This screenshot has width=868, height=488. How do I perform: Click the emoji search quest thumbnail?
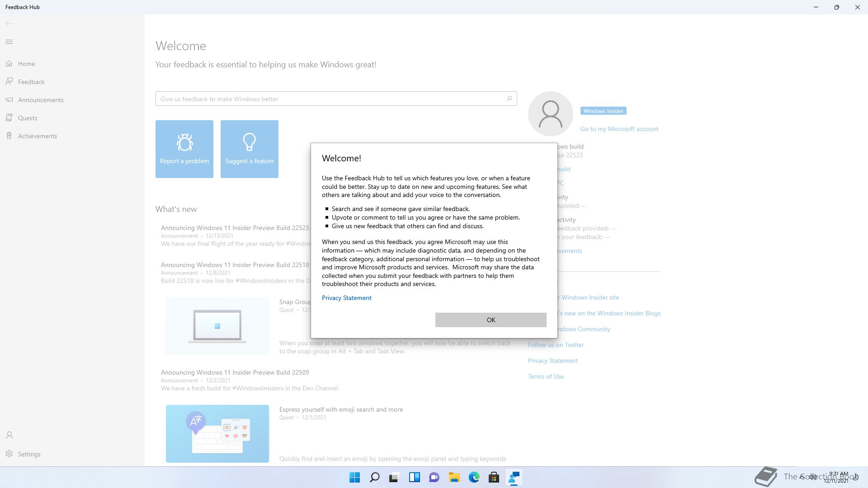[x=217, y=434]
